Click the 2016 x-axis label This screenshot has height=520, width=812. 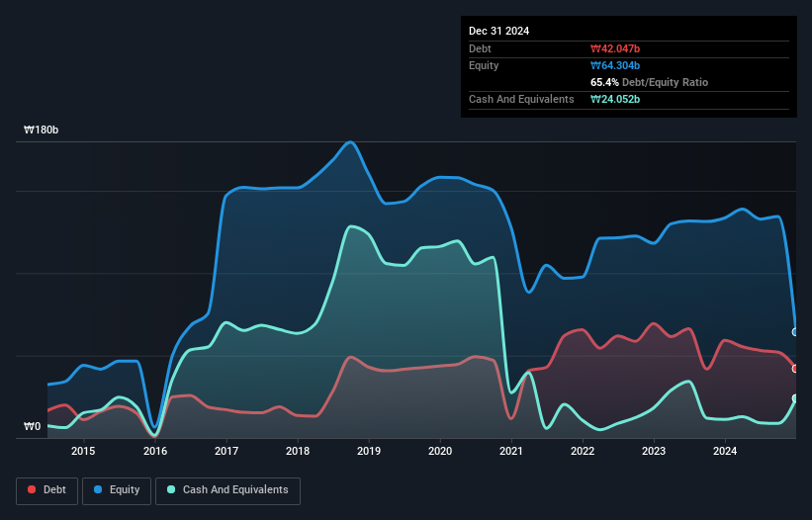tap(155, 451)
